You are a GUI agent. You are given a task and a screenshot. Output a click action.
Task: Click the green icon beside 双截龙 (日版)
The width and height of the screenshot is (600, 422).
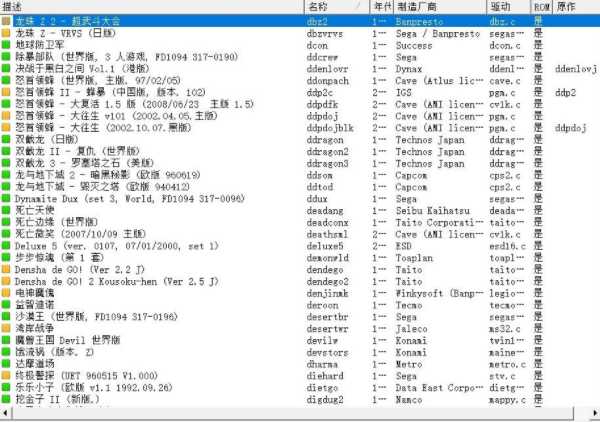[x=6, y=139]
